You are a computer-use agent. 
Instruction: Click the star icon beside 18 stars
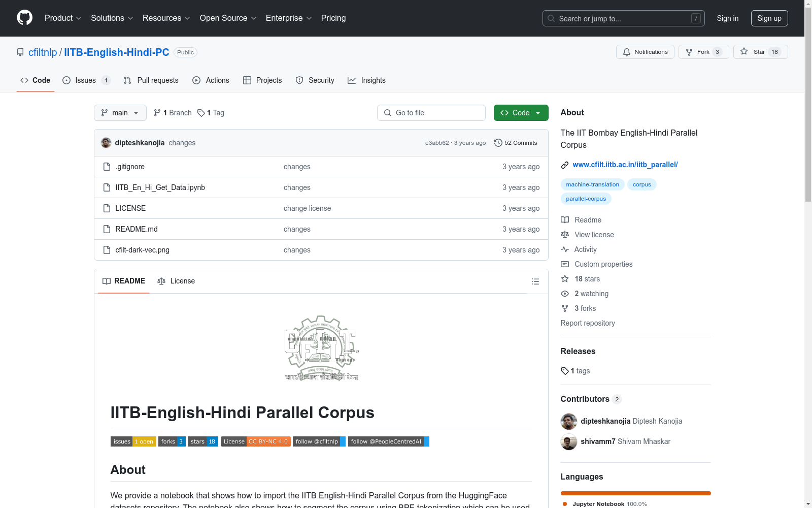(x=565, y=279)
